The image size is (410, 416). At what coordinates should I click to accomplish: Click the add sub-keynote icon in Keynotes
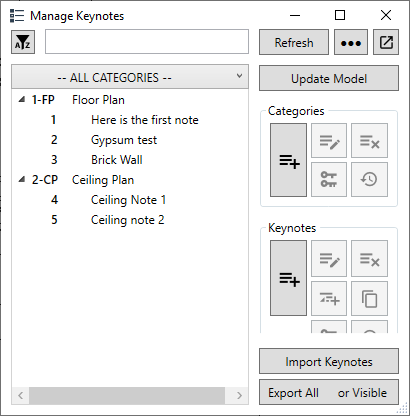click(x=329, y=298)
